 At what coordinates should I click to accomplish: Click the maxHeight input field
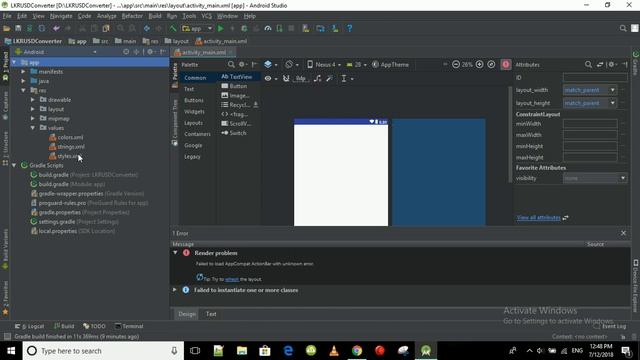pyautogui.click(x=590, y=157)
